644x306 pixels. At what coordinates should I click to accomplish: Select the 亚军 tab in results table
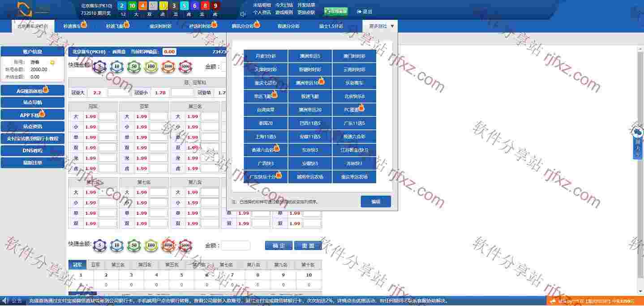[x=95, y=265]
